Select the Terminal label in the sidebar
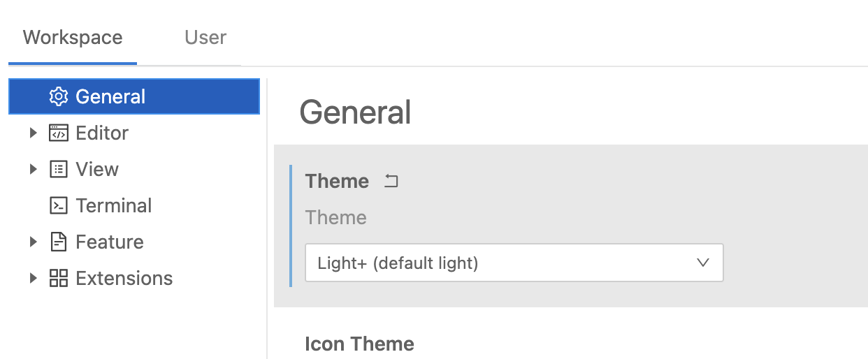Screen dimensions: 868x359 click(x=114, y=205)
